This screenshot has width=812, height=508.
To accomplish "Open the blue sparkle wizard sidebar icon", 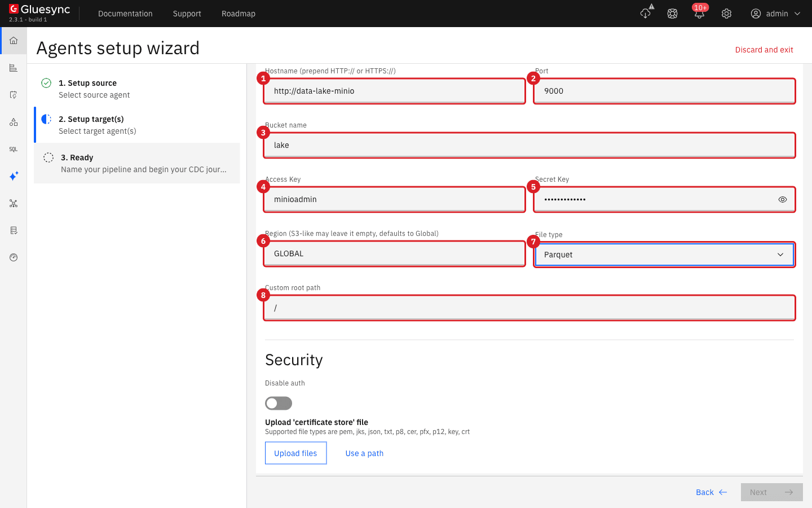I will [14, 176].
